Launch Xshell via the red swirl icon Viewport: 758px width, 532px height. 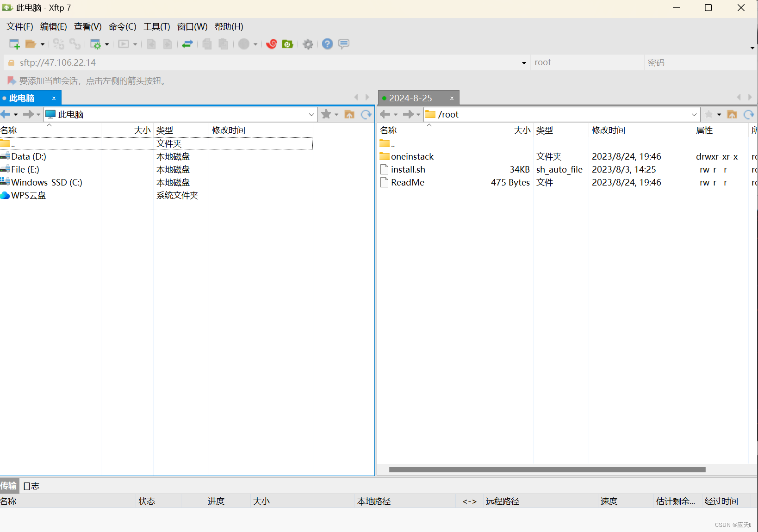(x=272, y=44)
